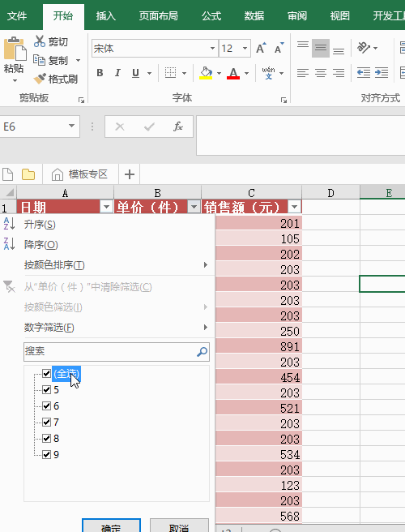
Task: Click the 确定 button
Action: pos(111,526)
